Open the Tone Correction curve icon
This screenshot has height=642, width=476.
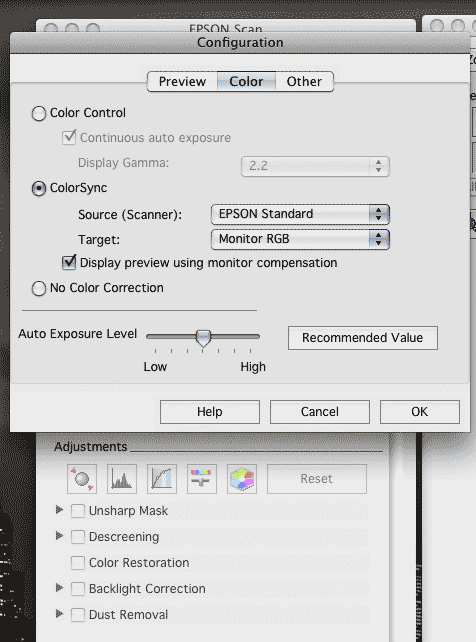click(162, 478)
